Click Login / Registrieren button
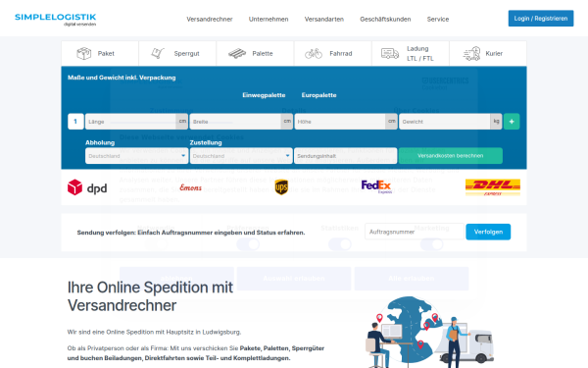 [541, 19]
